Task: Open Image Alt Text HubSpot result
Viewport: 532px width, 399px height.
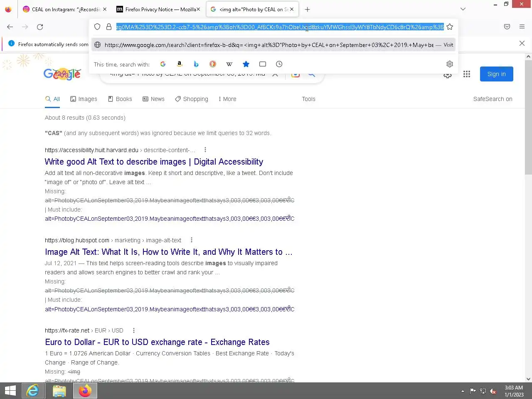Action: (x=169, y=252)
